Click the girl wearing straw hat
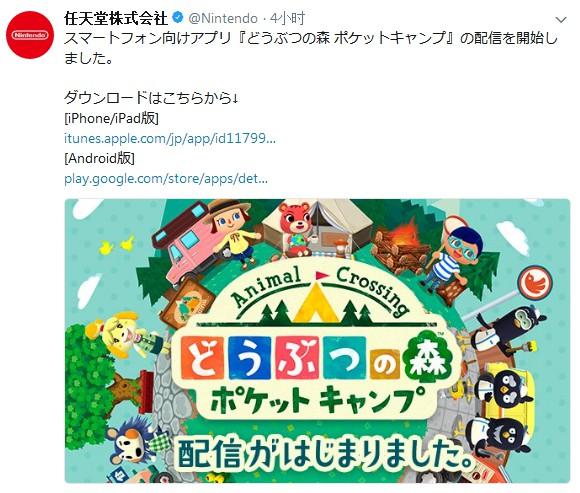 [234, 232]
